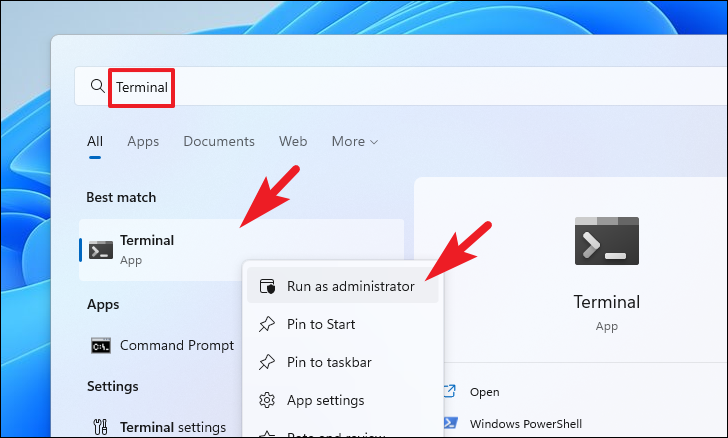Viewport: 728px width, 438px height.
Task: Open the Terminal best match result
Action: click(241, 250)
